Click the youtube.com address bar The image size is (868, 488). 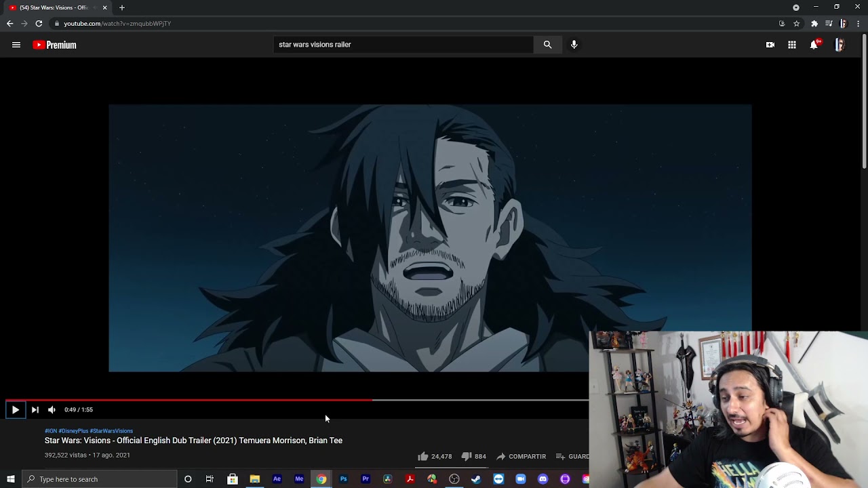(x=414, y=23)
